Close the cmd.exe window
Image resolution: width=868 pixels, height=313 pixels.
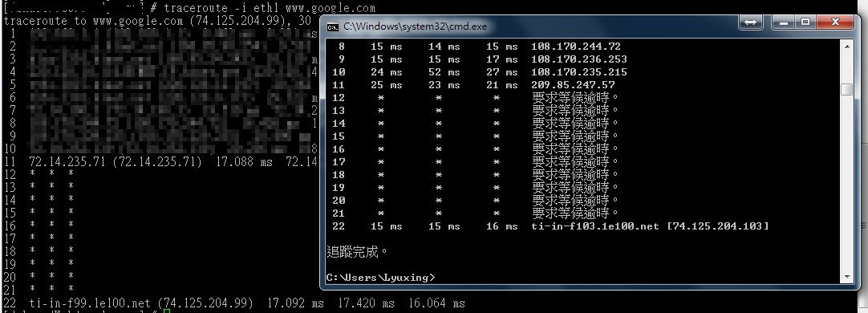click(836, 22)
